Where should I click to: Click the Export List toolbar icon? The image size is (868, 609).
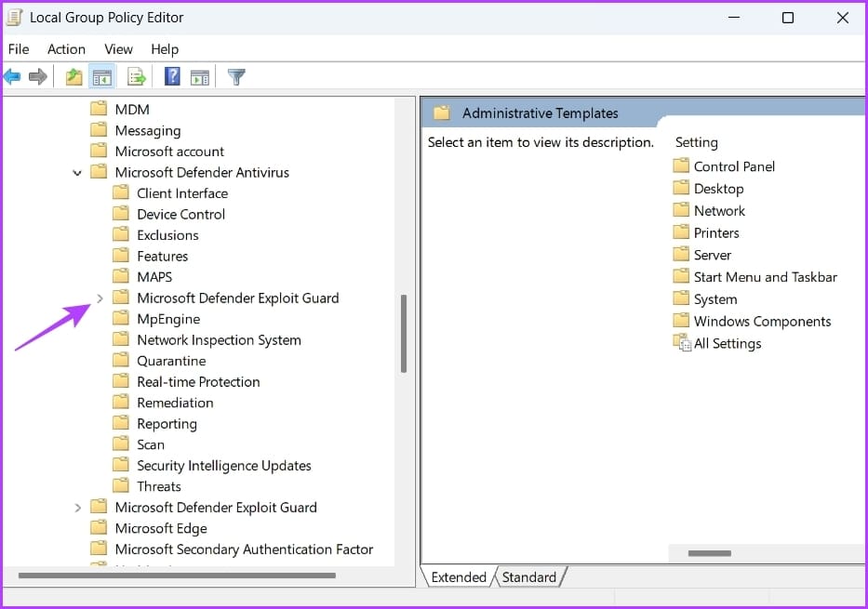click(136, 77)
